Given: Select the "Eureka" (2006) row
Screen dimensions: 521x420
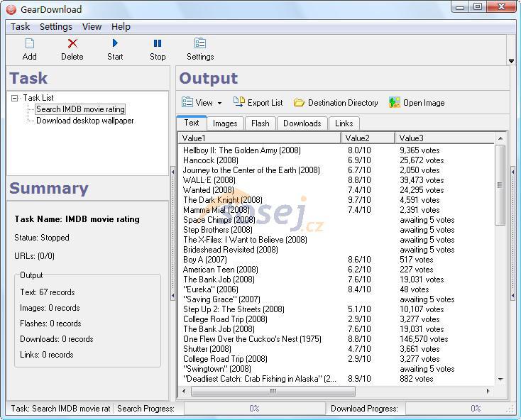Looking at the screenshot, I should pos(336,289).
